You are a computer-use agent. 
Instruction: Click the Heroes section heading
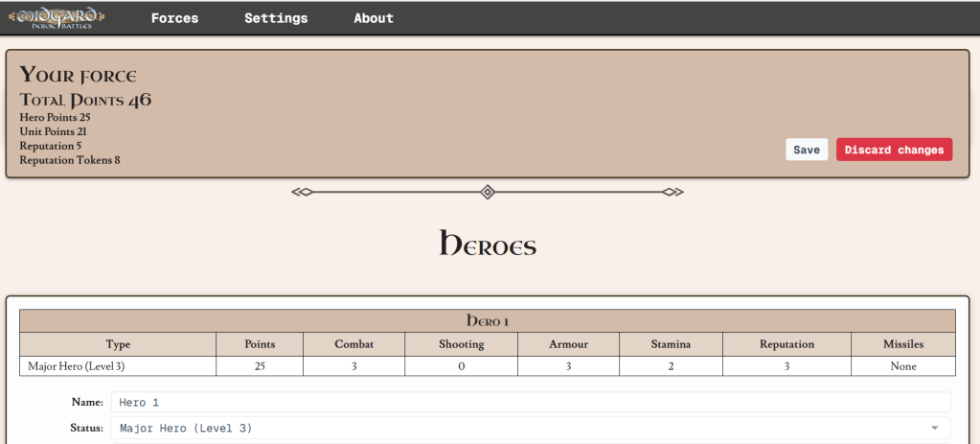tap(488, 245)
